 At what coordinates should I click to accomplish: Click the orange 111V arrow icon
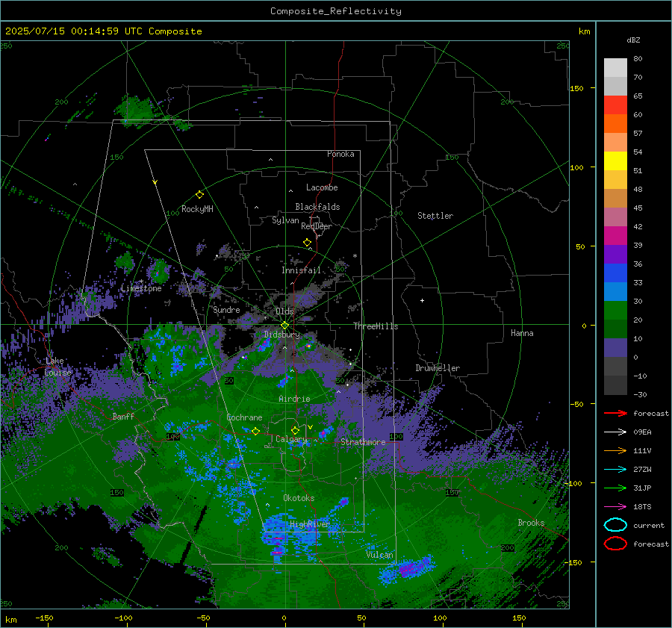[615, 450]
